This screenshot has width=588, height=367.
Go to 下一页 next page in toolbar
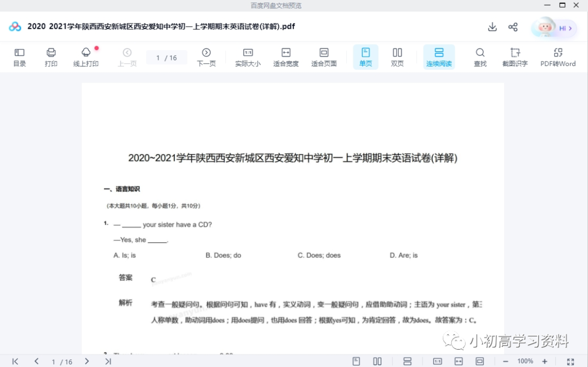click(x=206, y=57)
